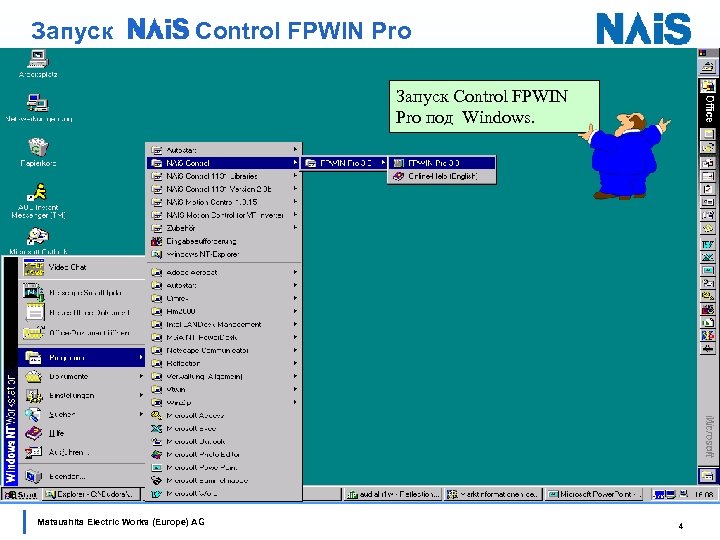Viewport: 720px width, 540px height.
Task: Click the Neues Office-Dokument icon
Action: tap(34, 312)
